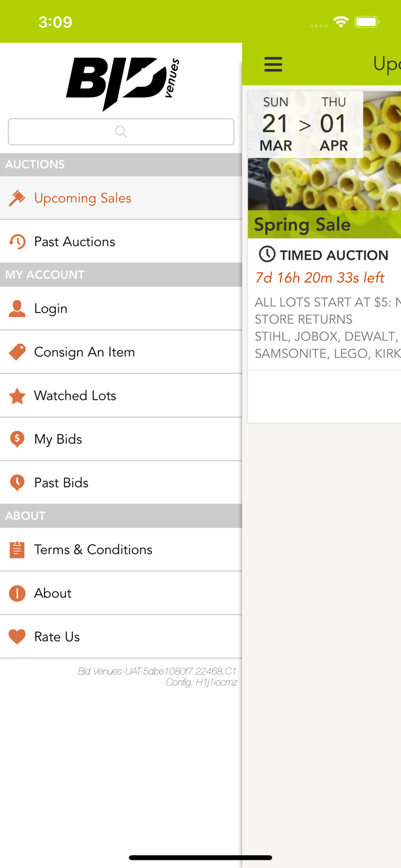The width and height of the screenshot is (401, 868).
Task: Select the Watched Lots star icon
Action: (x=17, y=396)
